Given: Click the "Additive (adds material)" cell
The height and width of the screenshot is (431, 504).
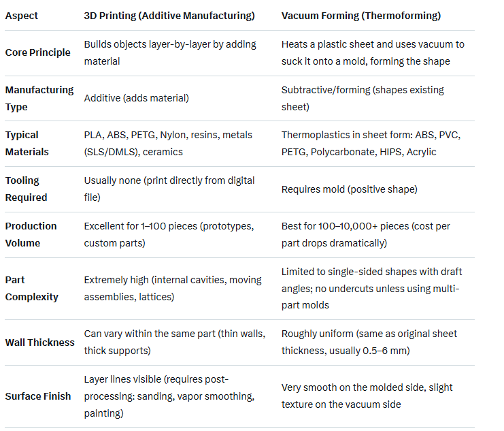Looking at the screenshot, I should tap(137, 98).
